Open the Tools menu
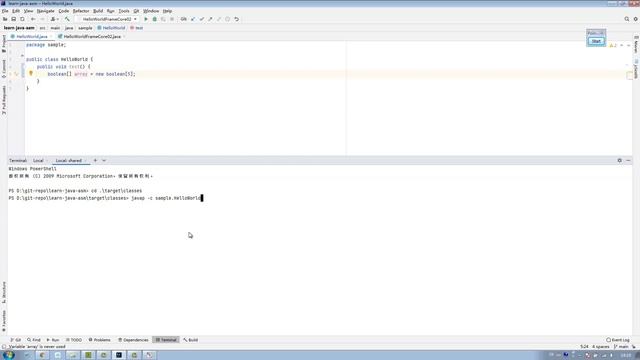The width and height of the screenshot is (640, 360). pos(124,11)
